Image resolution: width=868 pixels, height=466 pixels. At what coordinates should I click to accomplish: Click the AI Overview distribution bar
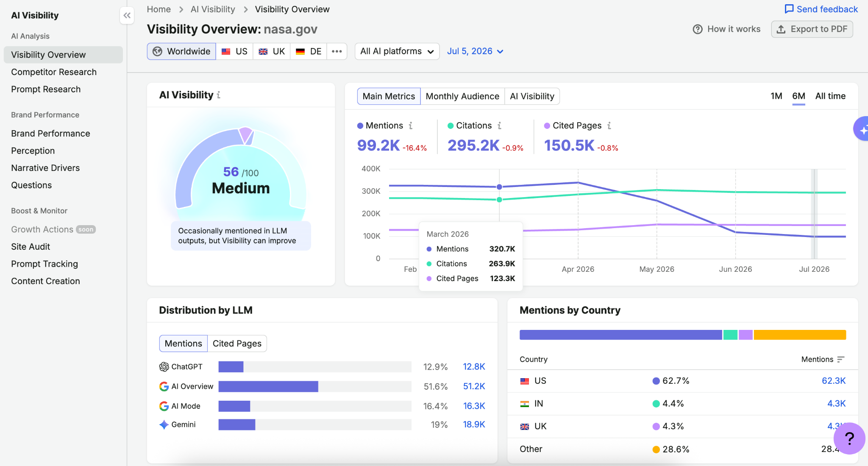click(268, 386)
